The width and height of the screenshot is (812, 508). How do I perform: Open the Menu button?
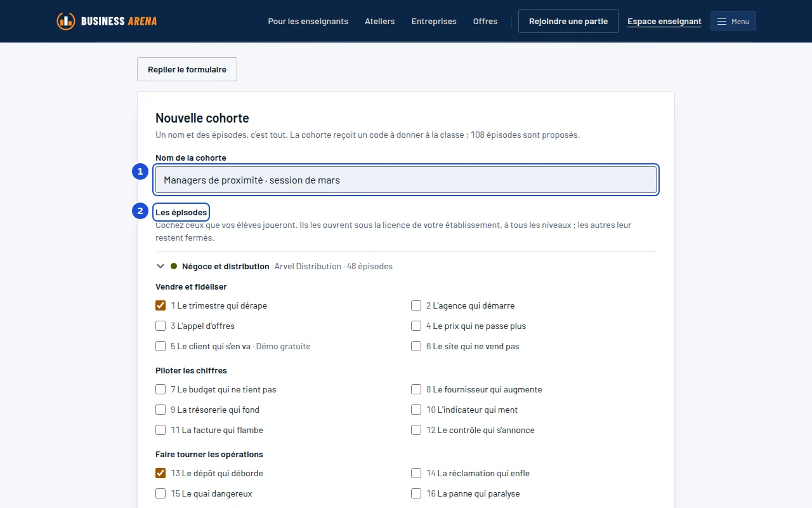pyautogui.click(x=733, y=22)
